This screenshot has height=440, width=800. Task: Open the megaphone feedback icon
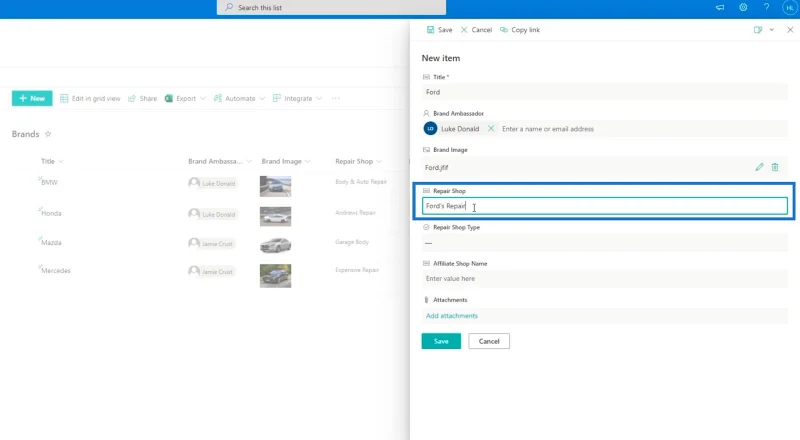pyautogui.click(x=720, y=8)
